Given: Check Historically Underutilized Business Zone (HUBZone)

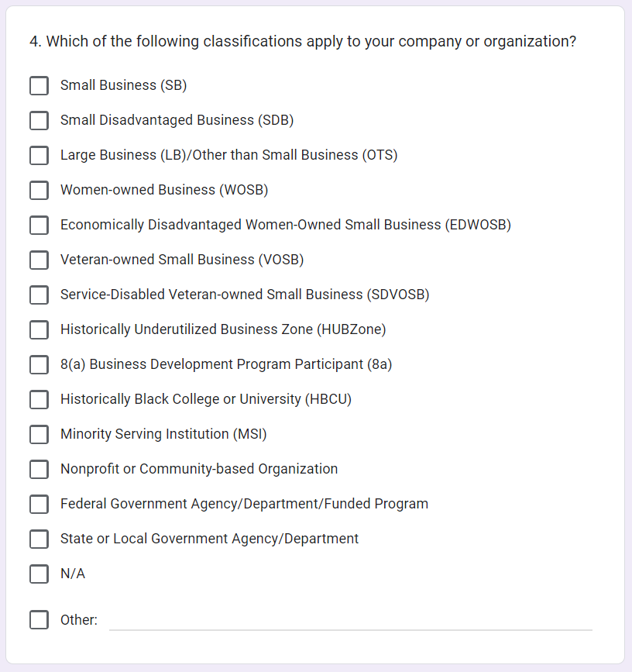Looking at the screenshot, I should click(x=39, y=329).
